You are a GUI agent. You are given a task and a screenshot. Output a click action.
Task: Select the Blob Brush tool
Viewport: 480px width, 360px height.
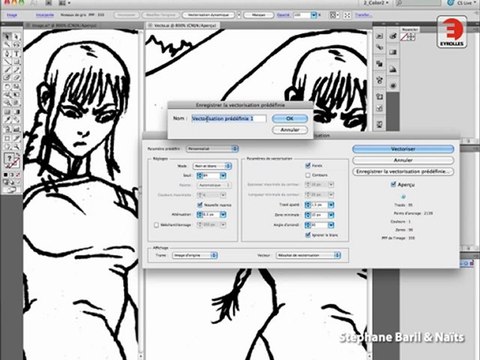click(7, 77)
